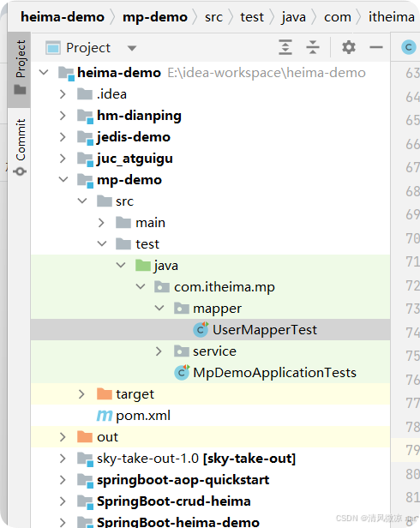Hide the Project panel with minus icon
420x528 pixels.
[376, 47]
